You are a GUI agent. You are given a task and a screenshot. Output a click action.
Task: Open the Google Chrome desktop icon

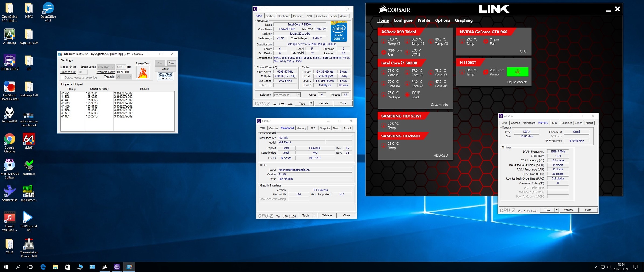pyautogui.click(x=9, y=143)
